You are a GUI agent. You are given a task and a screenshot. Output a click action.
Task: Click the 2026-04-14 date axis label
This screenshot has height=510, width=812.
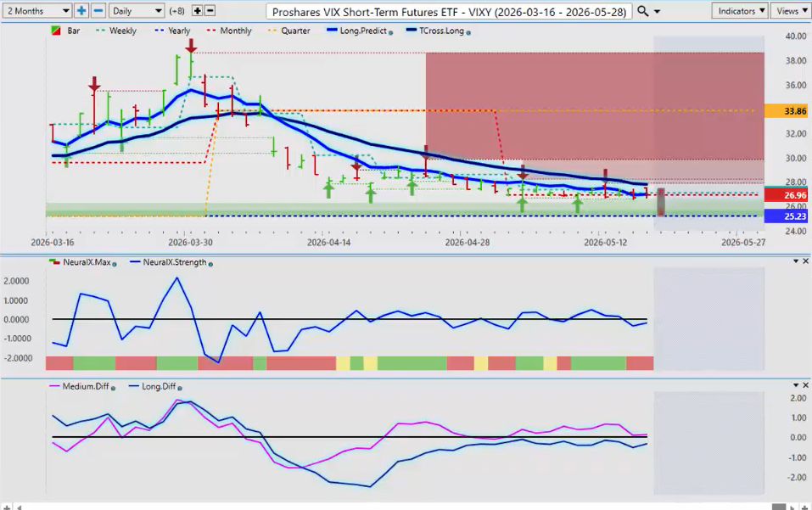[329, 243]
